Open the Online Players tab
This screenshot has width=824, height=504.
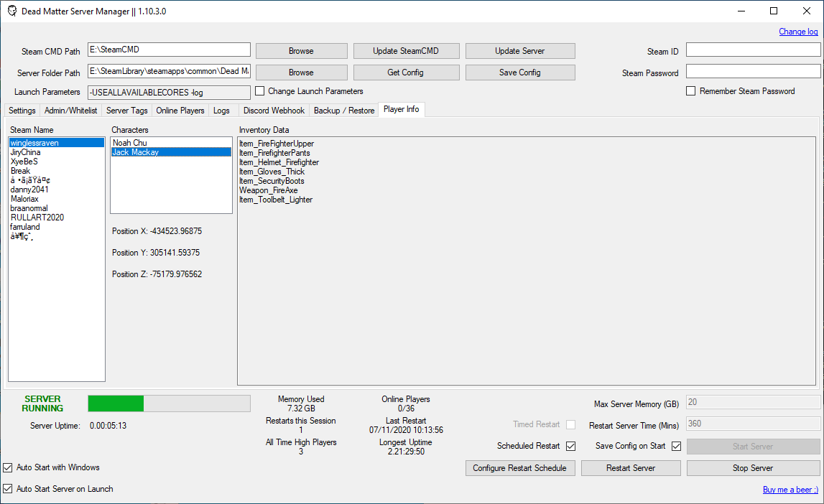point(180,110)
